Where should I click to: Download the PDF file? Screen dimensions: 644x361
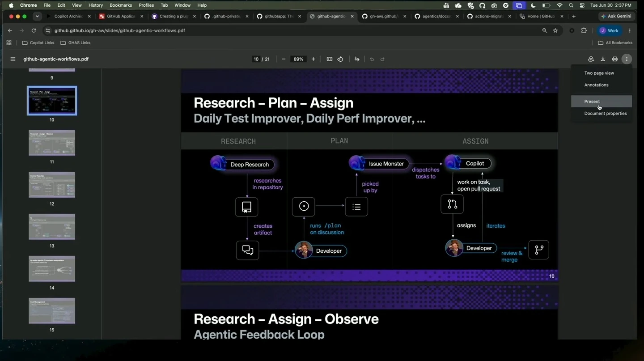coord(603,59)
